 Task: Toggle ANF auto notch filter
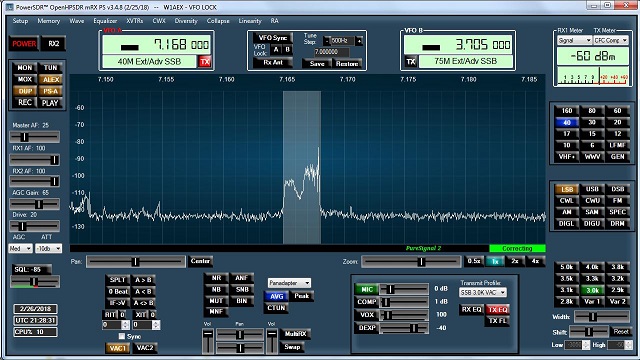pos(242,278)
